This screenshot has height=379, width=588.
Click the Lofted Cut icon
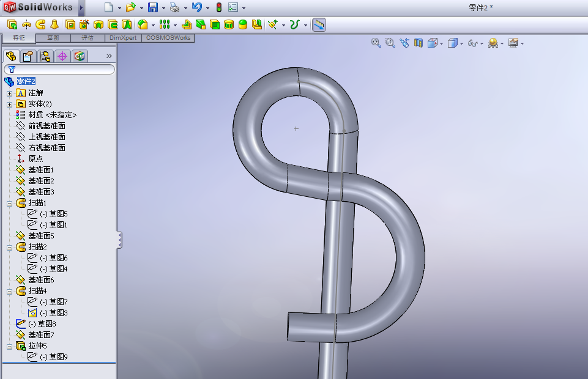[x=127, y=24]
